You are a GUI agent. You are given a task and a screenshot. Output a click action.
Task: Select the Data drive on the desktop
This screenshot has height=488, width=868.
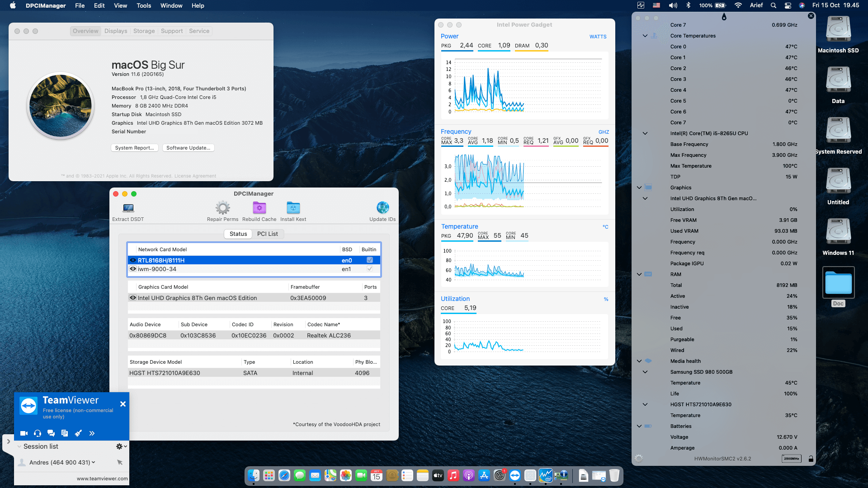click(838, 85)
